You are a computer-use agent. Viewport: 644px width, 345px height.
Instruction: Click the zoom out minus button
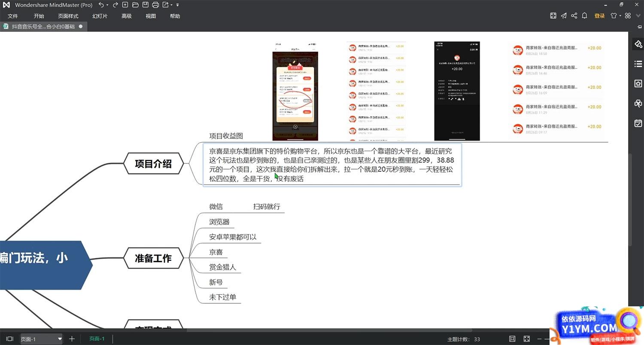coord(540,339)
